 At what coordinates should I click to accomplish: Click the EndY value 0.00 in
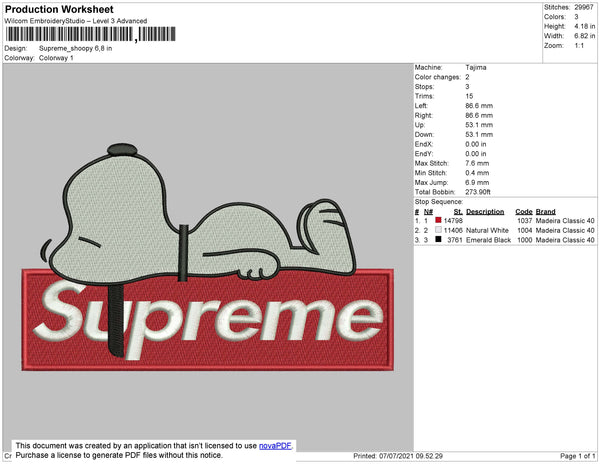476,154
